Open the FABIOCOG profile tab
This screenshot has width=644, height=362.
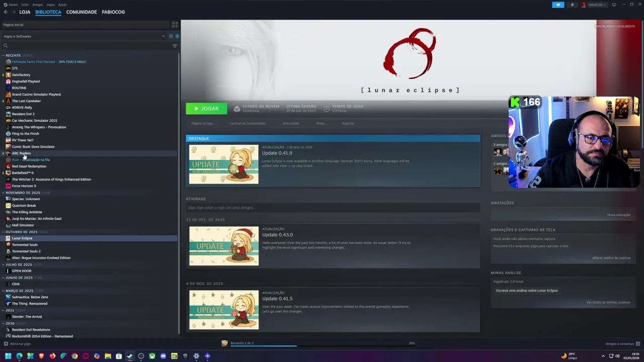point(113,12)
